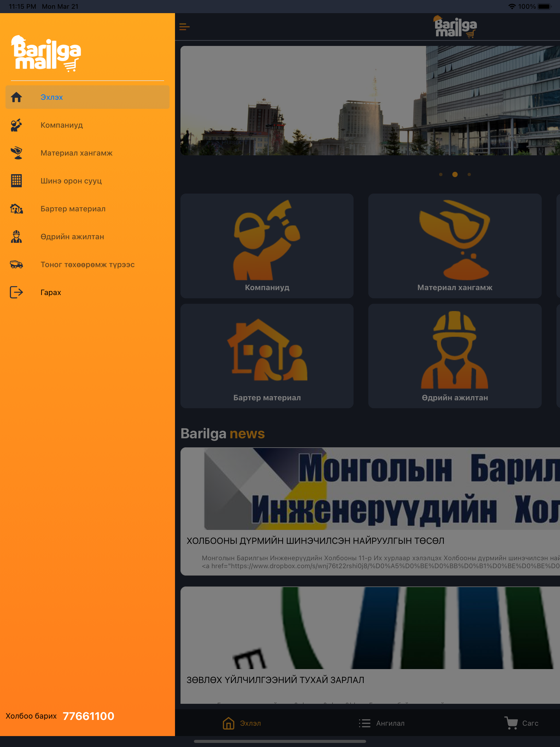
Task: Click the list icon beside Ангилал
Action: 365,723
